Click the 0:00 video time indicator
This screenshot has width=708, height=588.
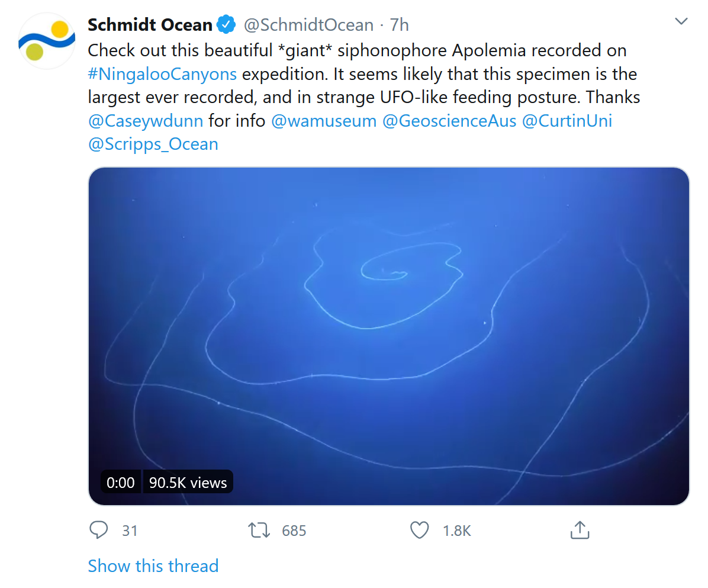(x=121, y=482)
